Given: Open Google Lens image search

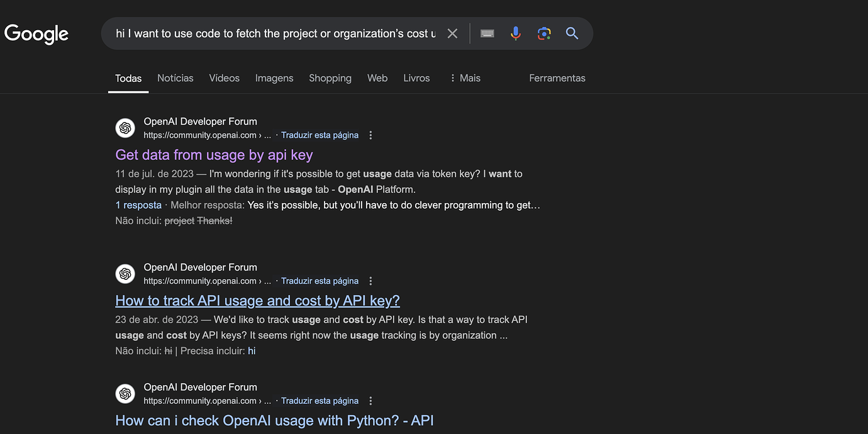Looking at the screenshot, I should [543, 33].
